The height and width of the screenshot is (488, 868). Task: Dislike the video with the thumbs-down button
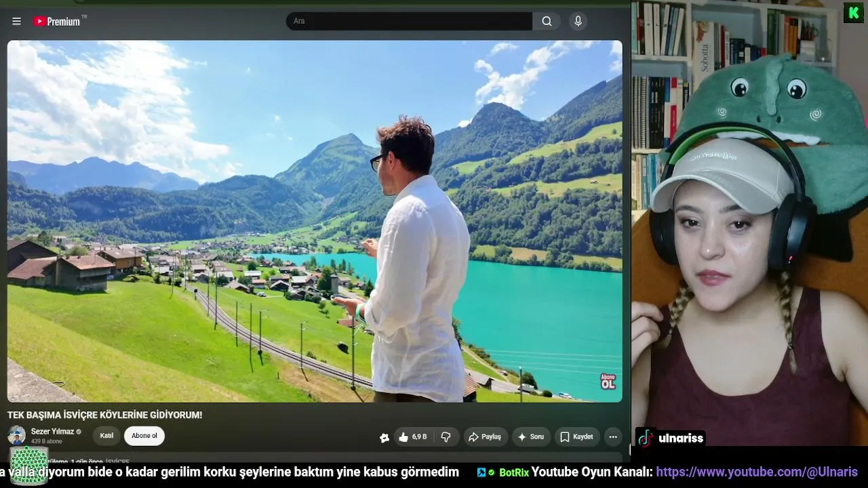pyautogui.click(x=446, y=437)
